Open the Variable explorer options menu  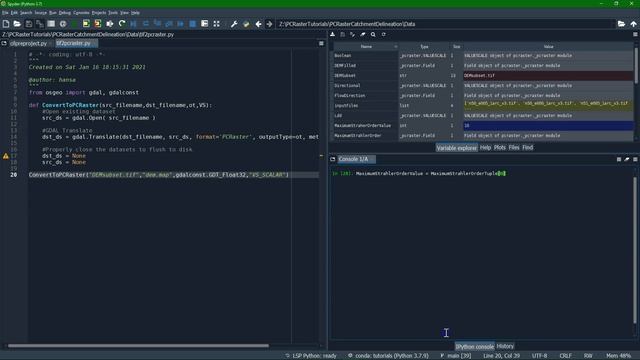coord(635,35)
